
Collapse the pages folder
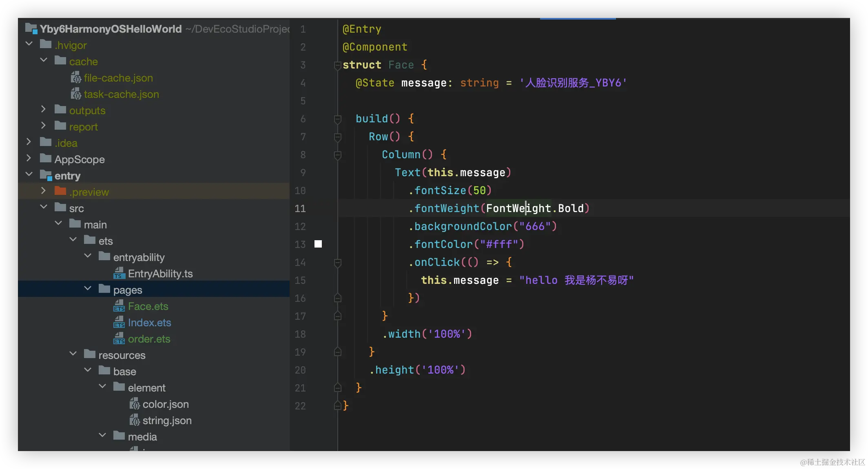[88, 289]
